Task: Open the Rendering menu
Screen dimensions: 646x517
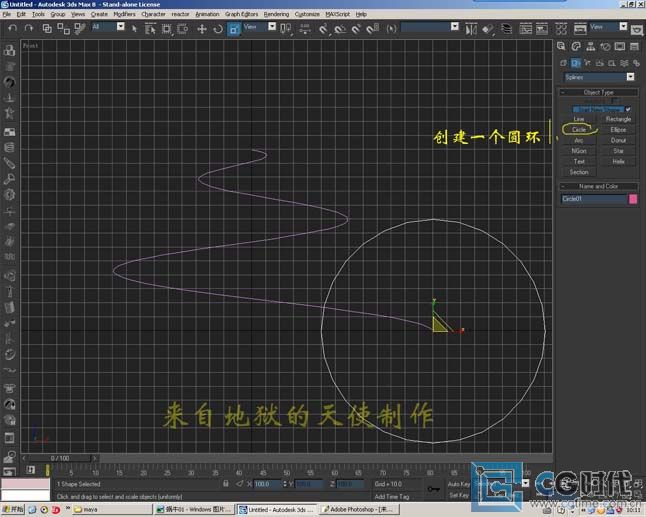Action: pyautogui.click(x=276, y=14)
